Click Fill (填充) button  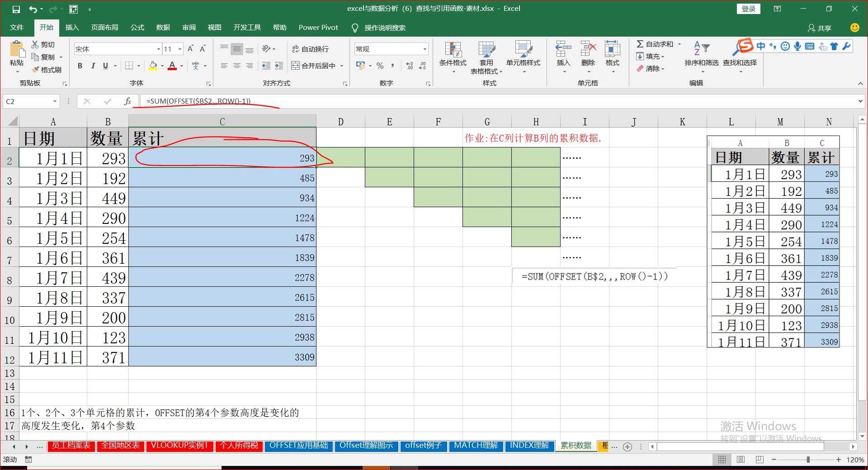(650, 57)
